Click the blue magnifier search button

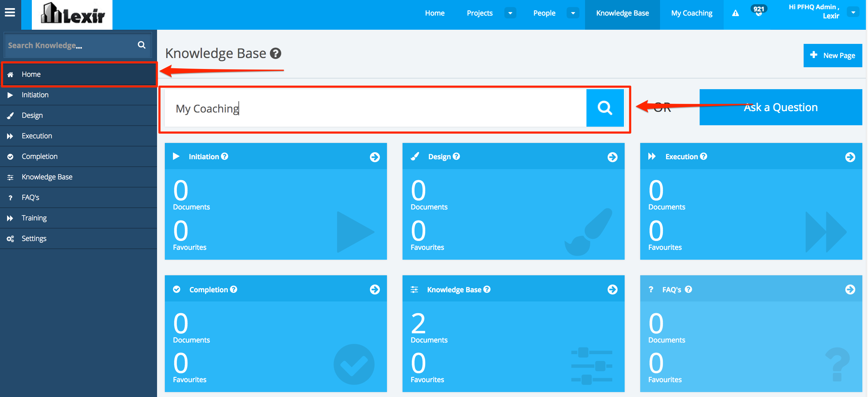point(605,108)
